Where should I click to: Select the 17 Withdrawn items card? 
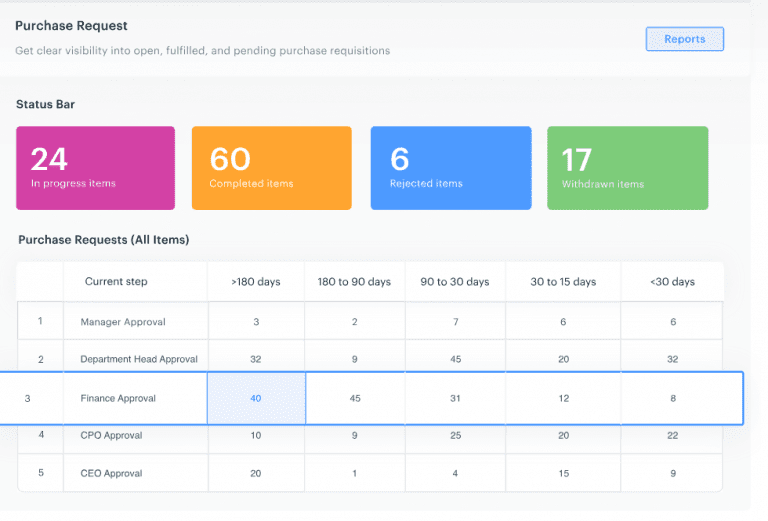pyautogui.click(x=627, y=168)
